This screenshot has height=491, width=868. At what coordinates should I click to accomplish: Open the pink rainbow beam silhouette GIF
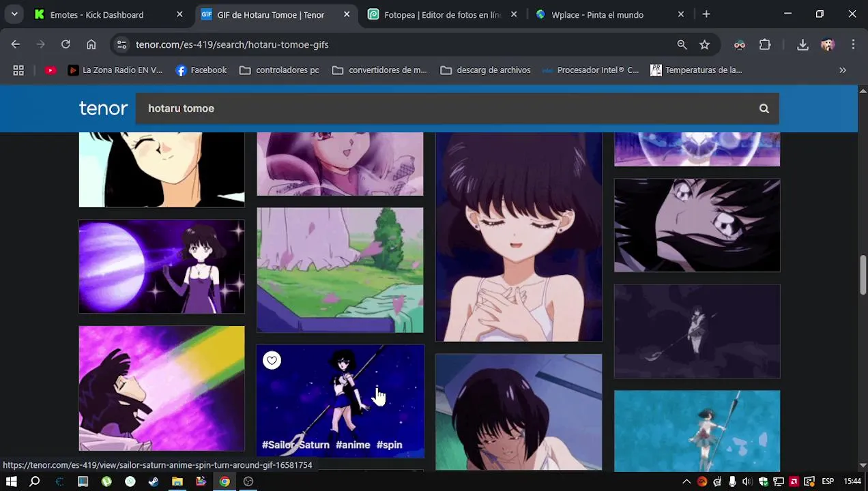click(x=162, y=388)
